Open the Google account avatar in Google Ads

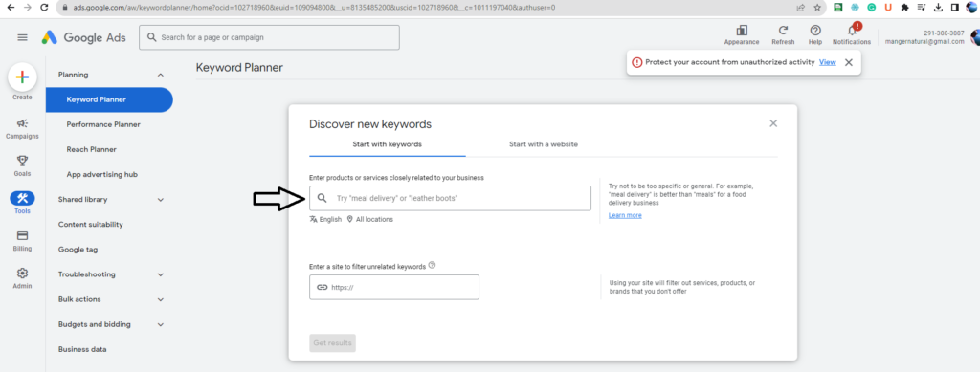(975, 37)
